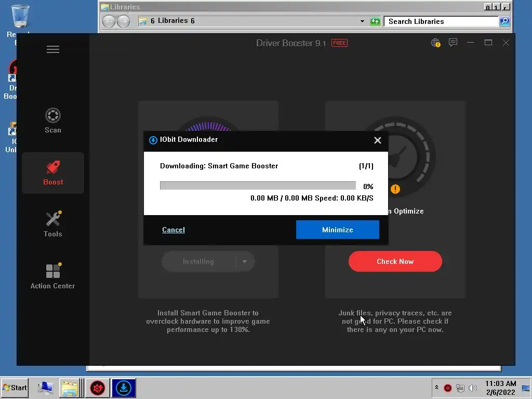Screen dimensions: 532x399
Task: Switch to the IObit Downloader taskbar icon
Action: point(124,388)
